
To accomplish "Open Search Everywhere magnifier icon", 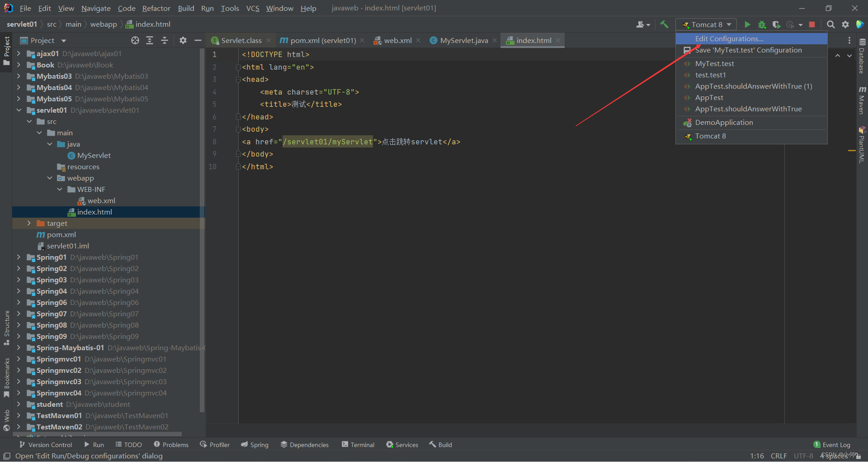I will (x=830, y=24).
